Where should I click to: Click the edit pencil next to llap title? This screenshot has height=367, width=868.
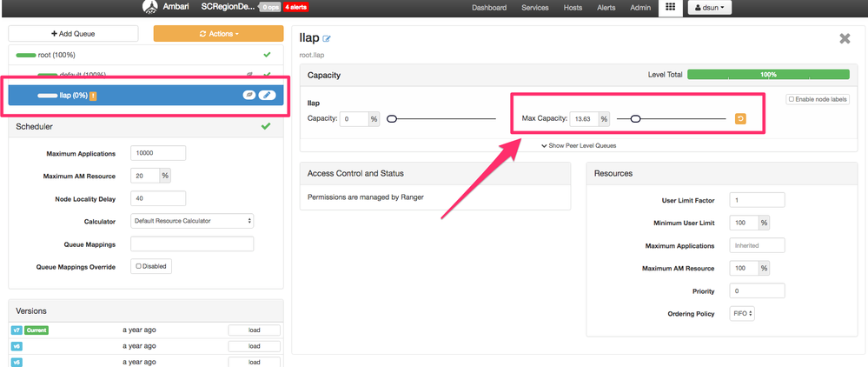(327, 39)
